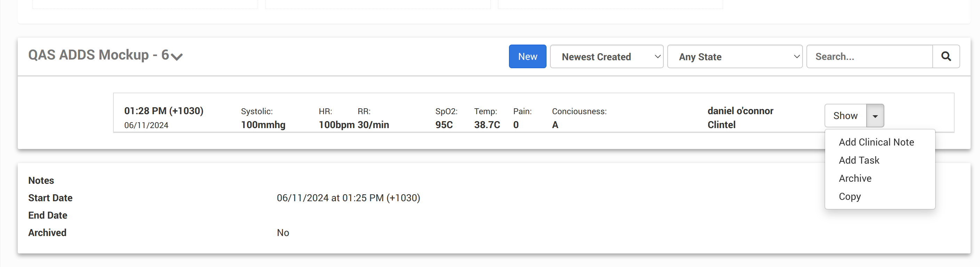Click the magnifier search icon button
The image size is (980, 267).
point(946,56)
